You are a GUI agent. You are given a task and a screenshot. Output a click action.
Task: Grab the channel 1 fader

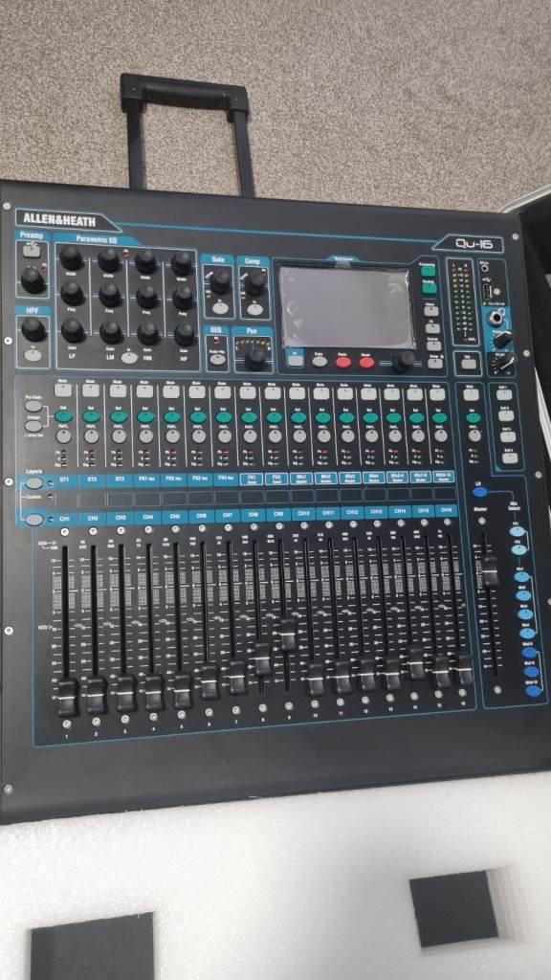[67, 696]
